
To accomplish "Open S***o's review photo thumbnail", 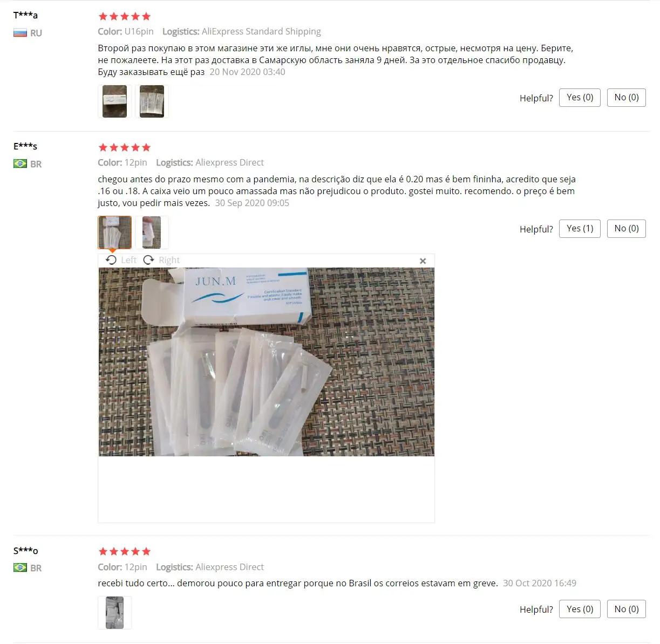I will pos(114,613).
